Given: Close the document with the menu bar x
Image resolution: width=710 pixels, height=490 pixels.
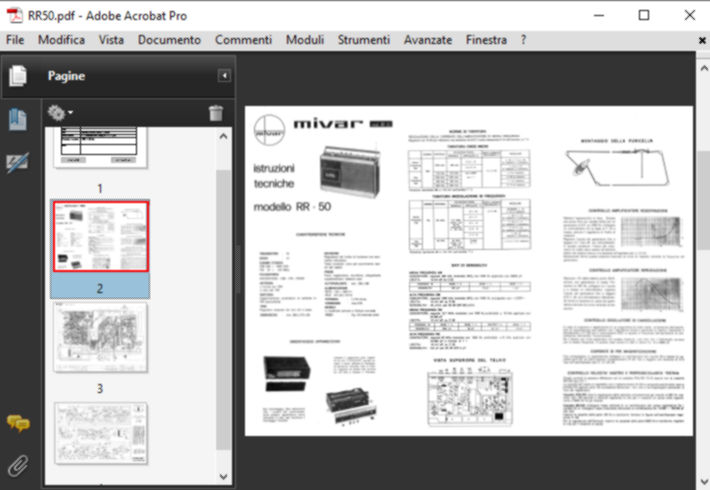Looking at the screenshot, I should pos(702,40).
